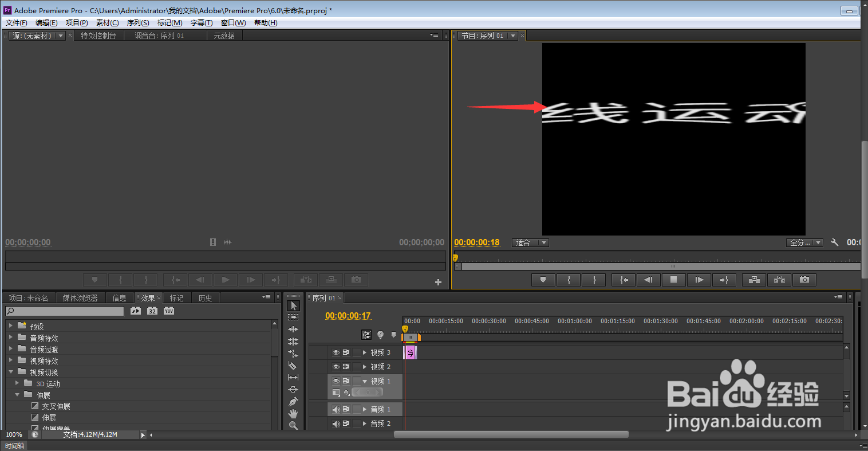This screenshot has width=868, height=451.
Task: Click the Lift button in program monitor
Action: [754, 280]
